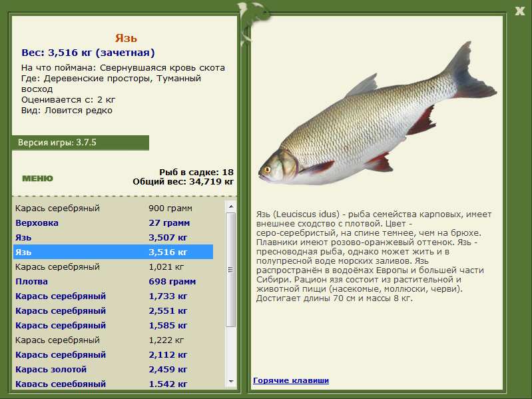Image resolution: width=532 pixels, height=399 pixels.
Task: Select Карась серебряный 900 грамм row
Action: click(113, 208)
